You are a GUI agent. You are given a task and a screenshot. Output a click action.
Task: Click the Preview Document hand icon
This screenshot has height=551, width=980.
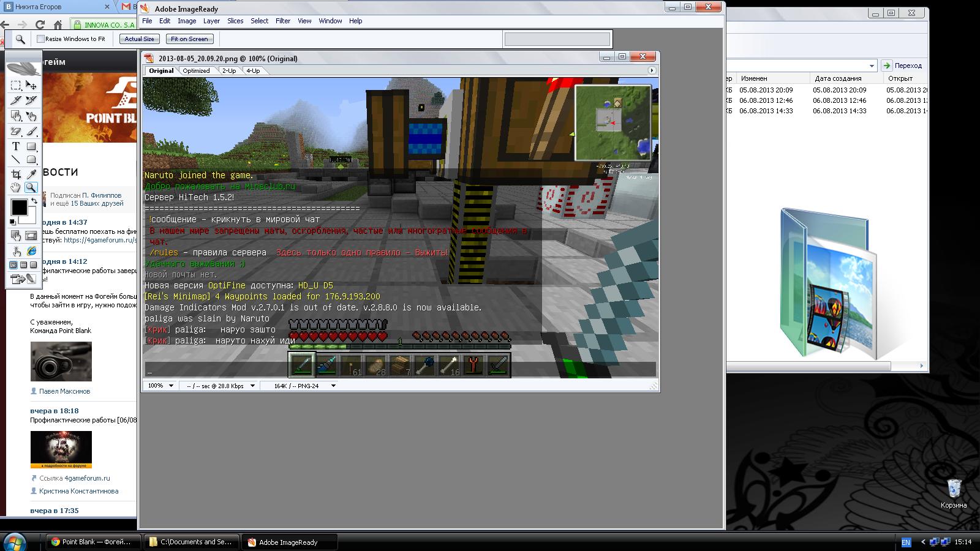(x=16, y=251)
